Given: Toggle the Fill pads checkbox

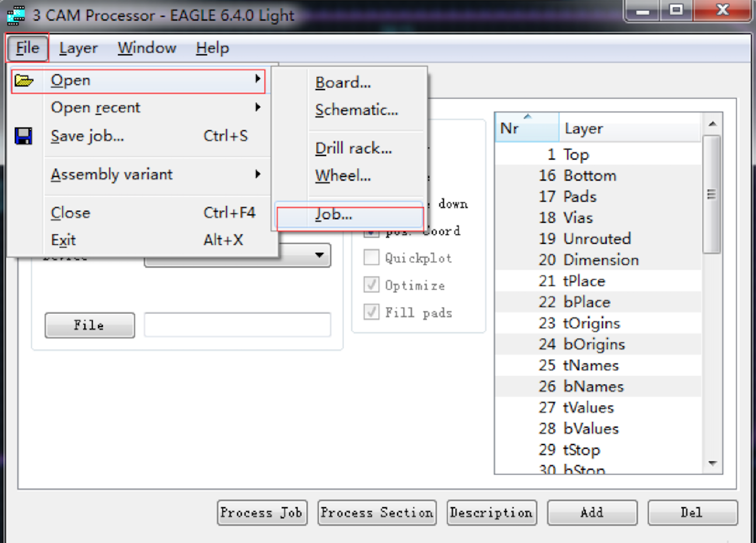Looking at the screenshot, I should 371,312.
